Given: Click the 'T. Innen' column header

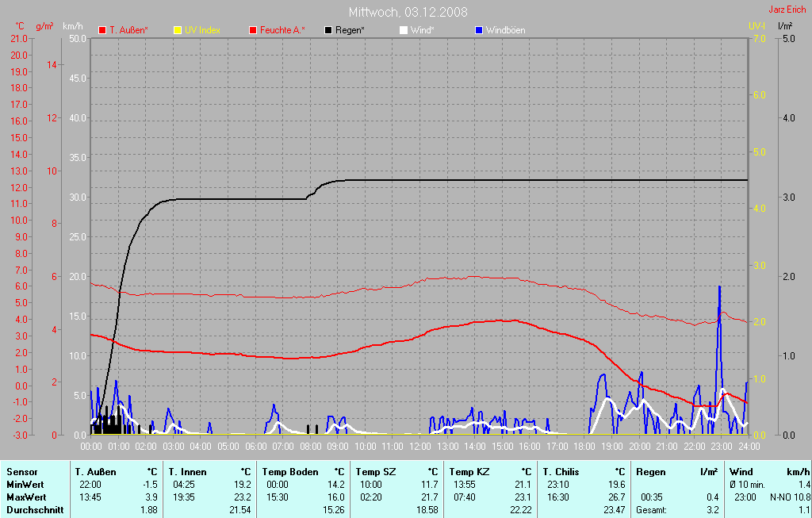Looking at the screenshot, I should (x=187, y=472).
